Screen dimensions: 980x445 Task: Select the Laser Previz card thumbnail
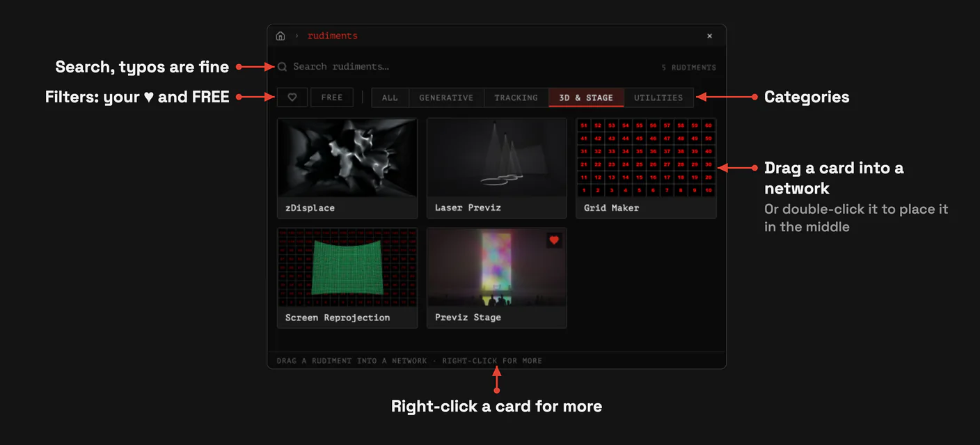[x=497, y=157]
